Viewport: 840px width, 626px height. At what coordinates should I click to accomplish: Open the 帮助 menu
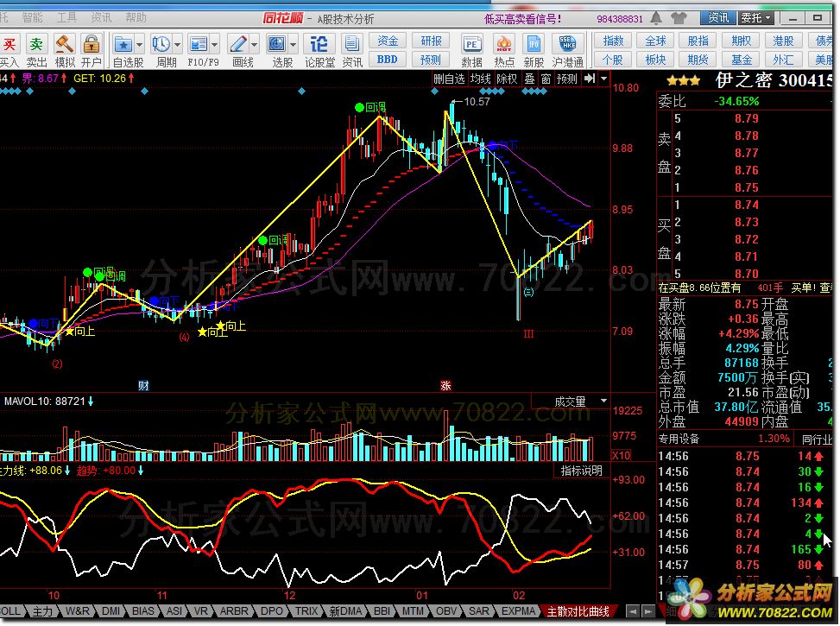pos(136,18)
